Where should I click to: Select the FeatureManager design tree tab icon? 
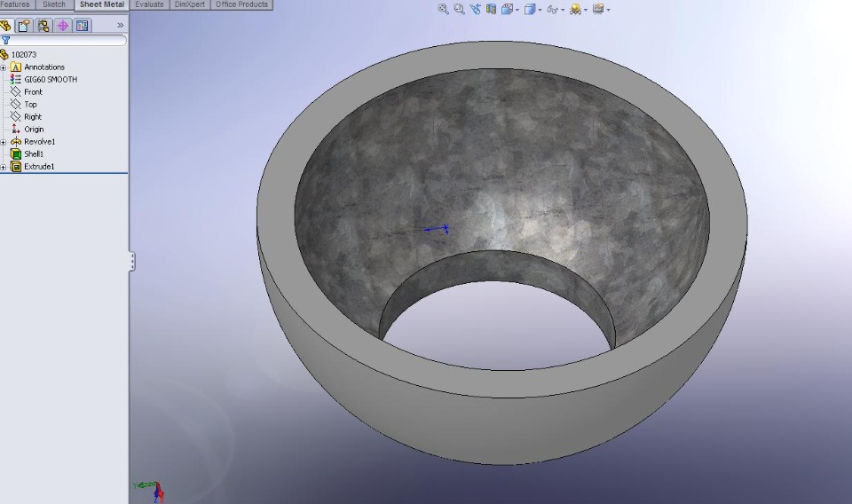point(6,26)
